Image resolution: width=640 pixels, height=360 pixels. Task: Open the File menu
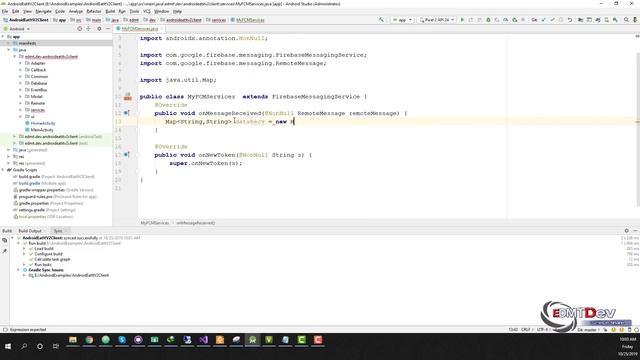pyautogui.click(x=5, y=11)
